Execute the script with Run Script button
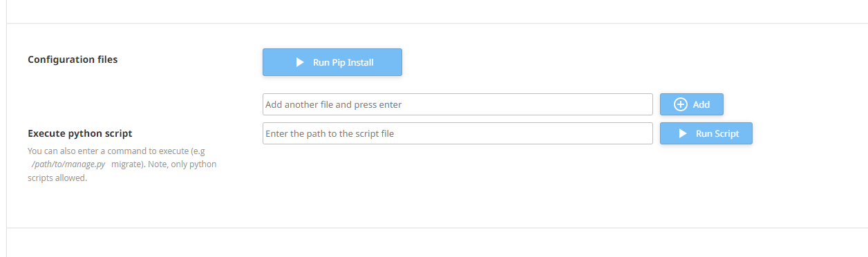868x257 pixels. click(706, 133)
